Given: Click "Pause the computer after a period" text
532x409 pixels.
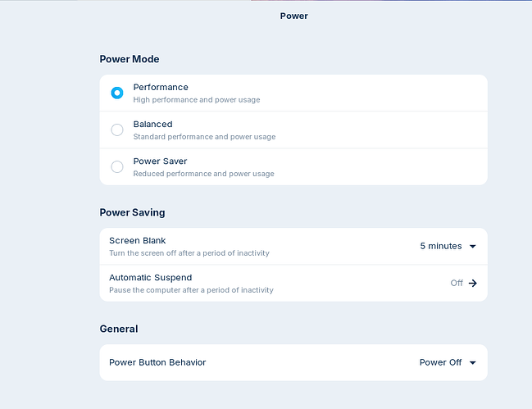Looking at the screenshot, I should 191,290.
